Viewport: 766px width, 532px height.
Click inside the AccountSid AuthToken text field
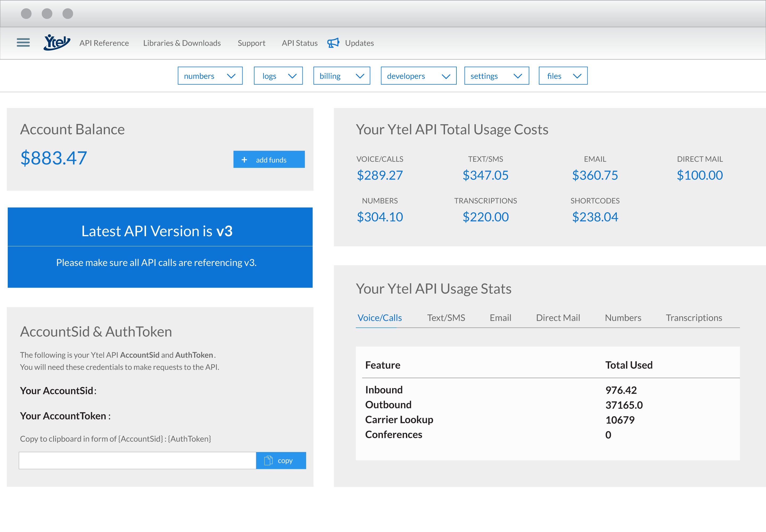click(137, 460)
